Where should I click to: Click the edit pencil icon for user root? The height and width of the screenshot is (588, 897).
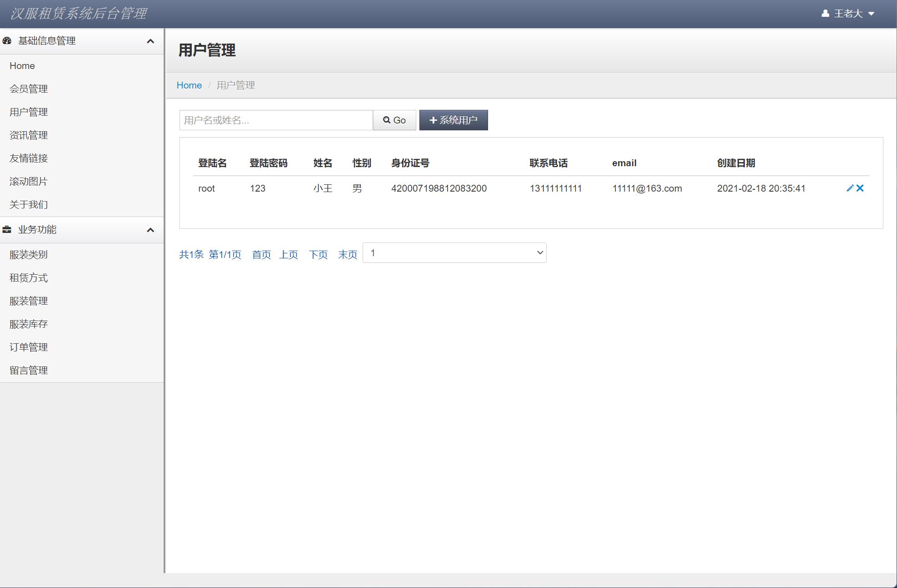(849, 188)
